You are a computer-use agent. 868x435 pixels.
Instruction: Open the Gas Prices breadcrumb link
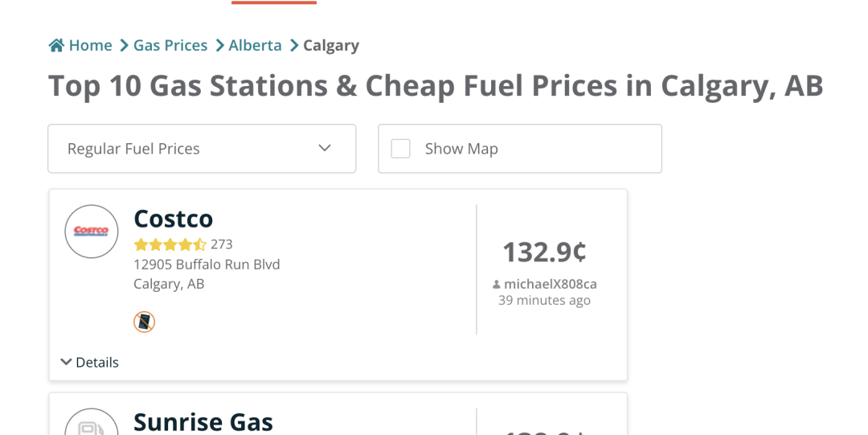click(170, 46)
